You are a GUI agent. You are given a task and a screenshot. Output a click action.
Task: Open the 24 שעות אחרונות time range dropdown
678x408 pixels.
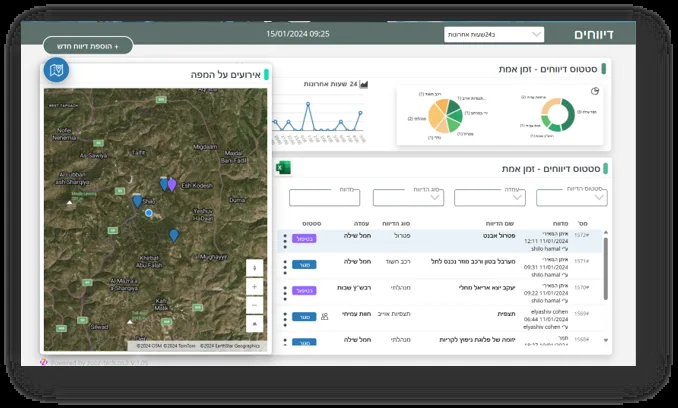tap(494, 35)
